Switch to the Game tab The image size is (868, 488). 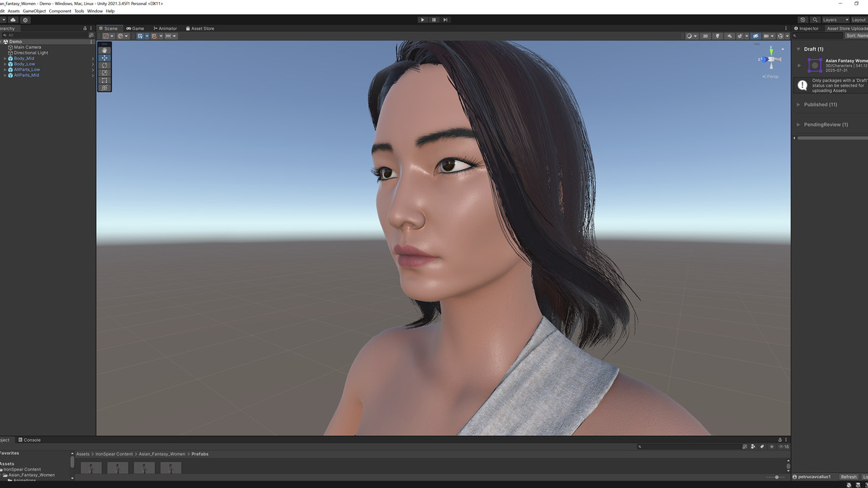pos(135,28)
